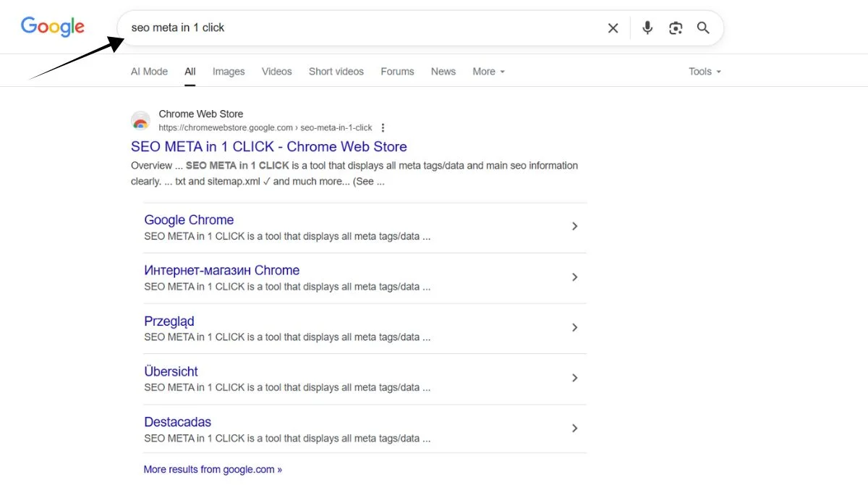Expand chevron on Google Chrome row
The height and width of the screenshot is (485, 868).
pos(575,227)
